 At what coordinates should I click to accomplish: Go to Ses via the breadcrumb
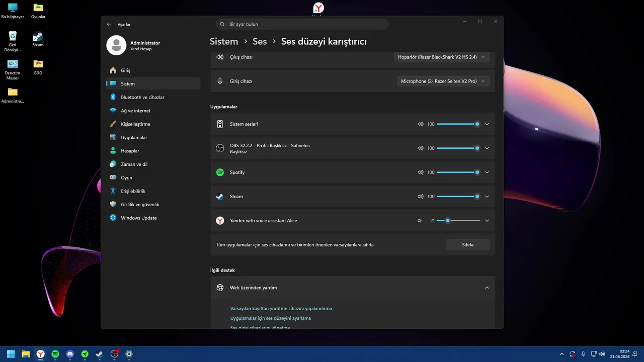click(260, 41)
